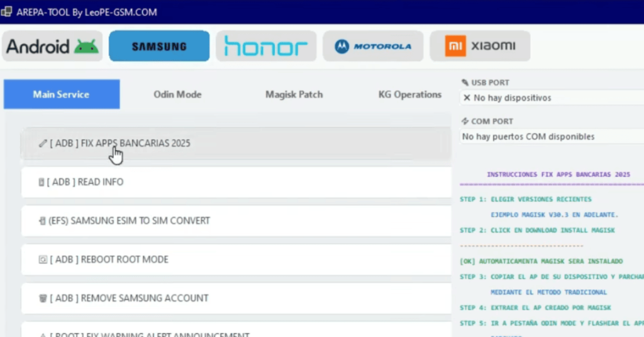644x337 pixels.
Task: Open the Honor brand section
Action: pos(266,46)
